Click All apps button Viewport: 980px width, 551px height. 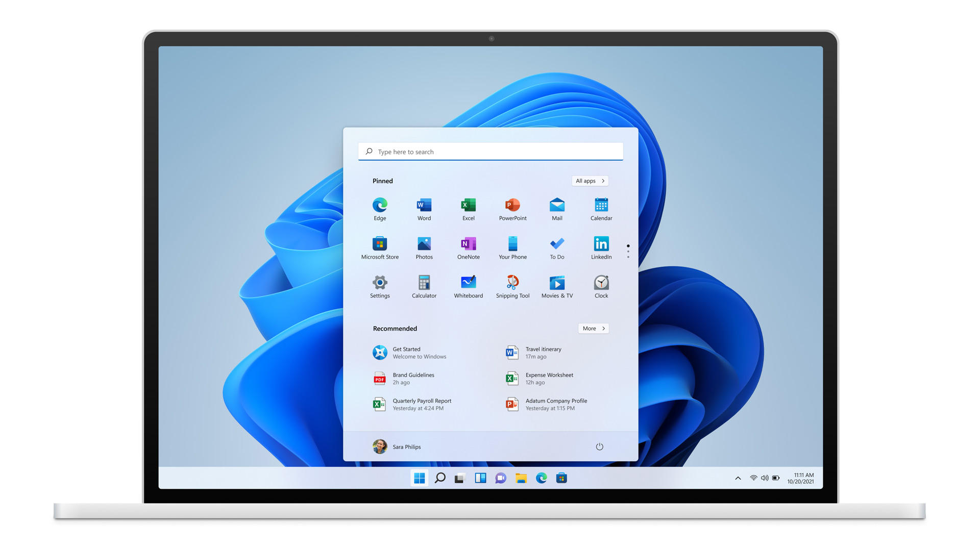click(589, 180)
